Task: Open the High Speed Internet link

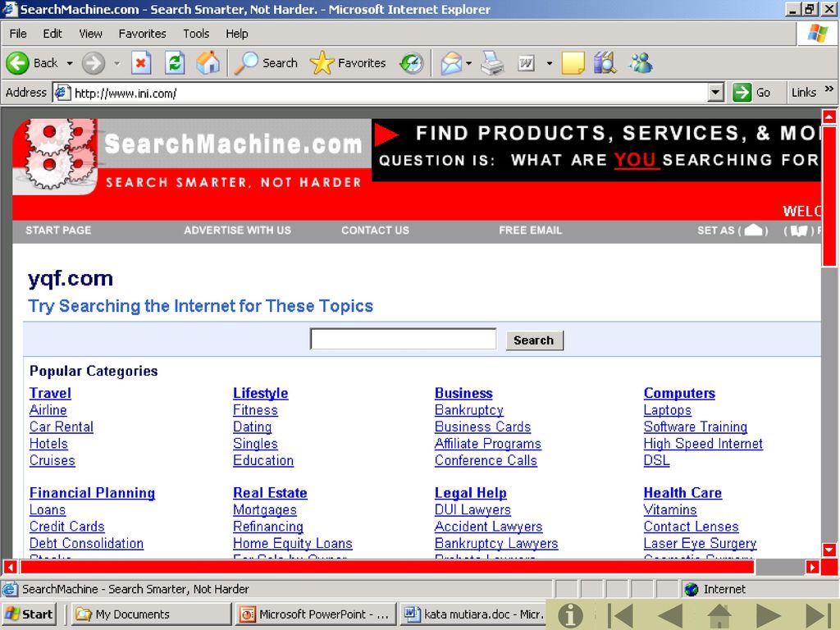Action: coord(703,444)
